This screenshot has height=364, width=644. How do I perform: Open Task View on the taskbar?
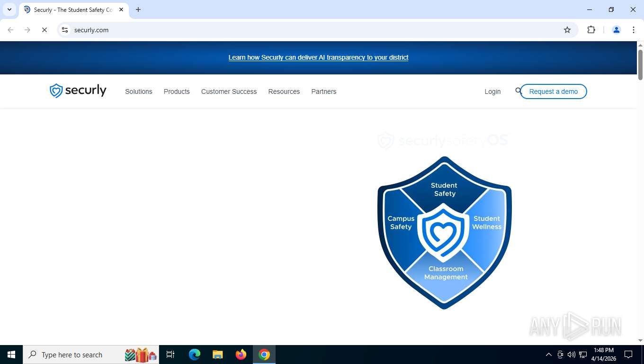click(170, 355)
